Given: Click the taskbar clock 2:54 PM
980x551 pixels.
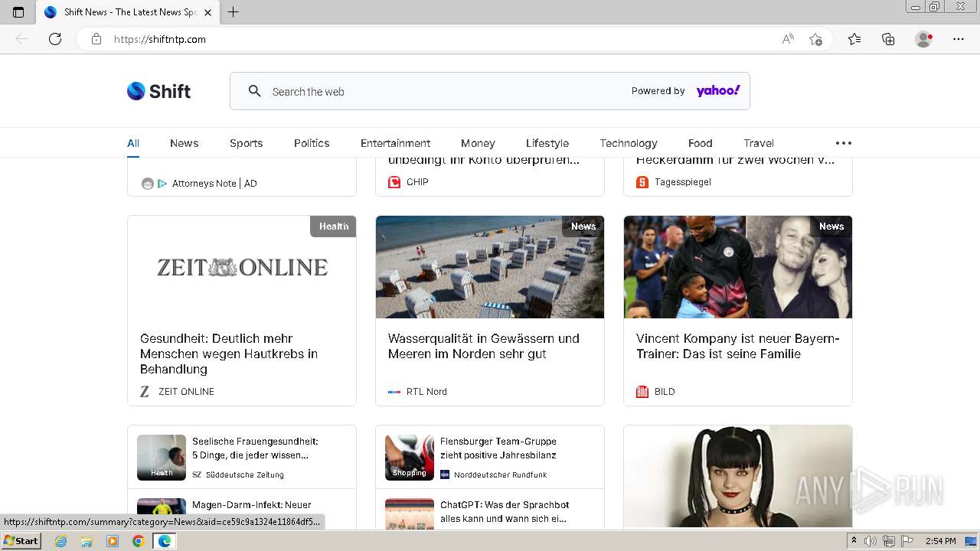Looking at the screenshot, I should 940,541.
